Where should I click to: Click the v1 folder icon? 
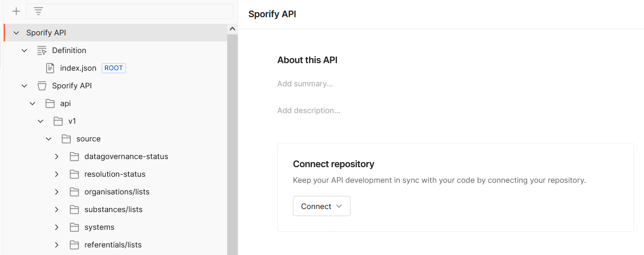pos(58,121)
